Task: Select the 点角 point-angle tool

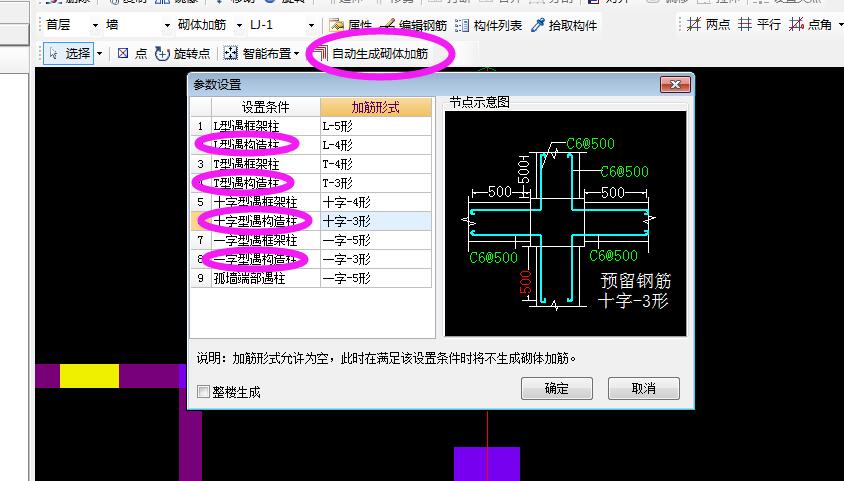Action: click(810, 24)
